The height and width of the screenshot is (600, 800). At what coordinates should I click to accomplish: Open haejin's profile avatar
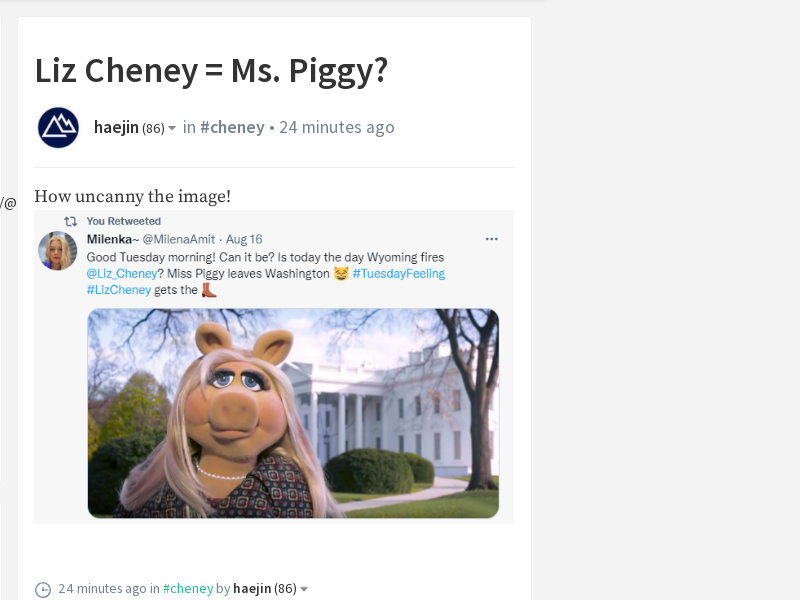58,128
